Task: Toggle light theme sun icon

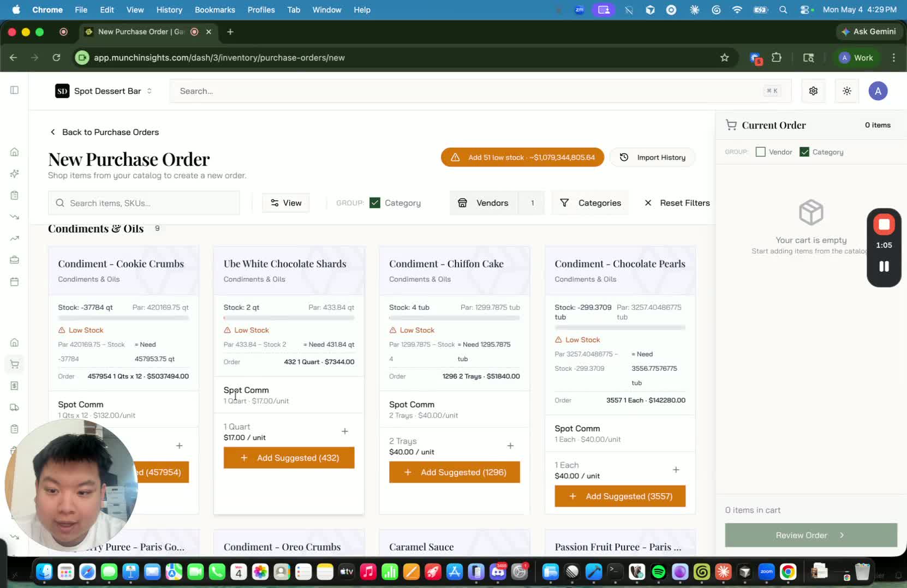Action: 847,91
